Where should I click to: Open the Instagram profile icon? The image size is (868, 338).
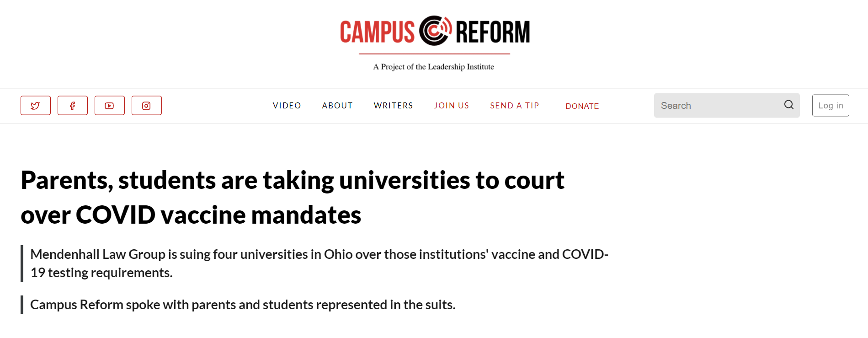(147, 106)
